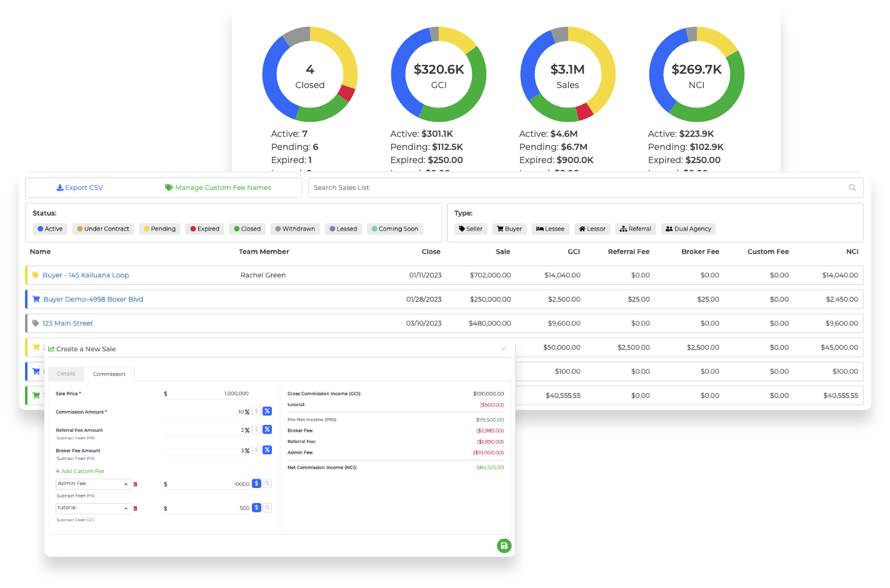The width and height of the screenshot is (890, 588).
Task: Click the tag icon of 123 Main Street
Action: 36,323
